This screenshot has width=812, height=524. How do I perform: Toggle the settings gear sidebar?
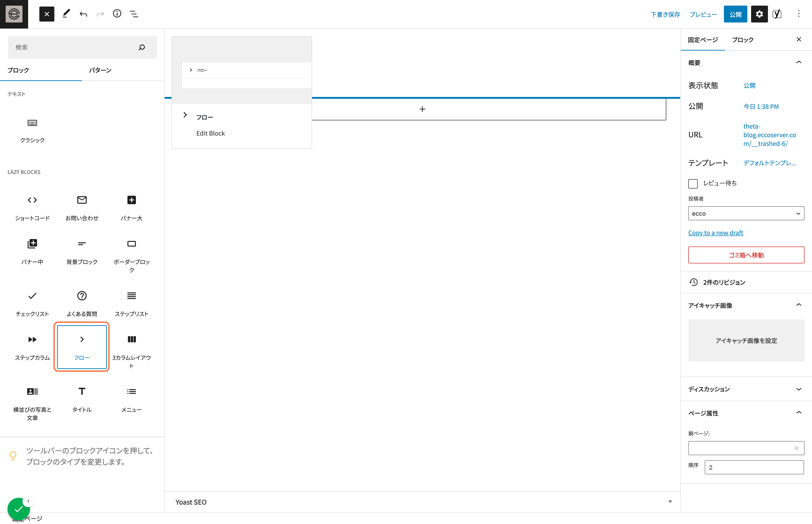coord(759,14)
